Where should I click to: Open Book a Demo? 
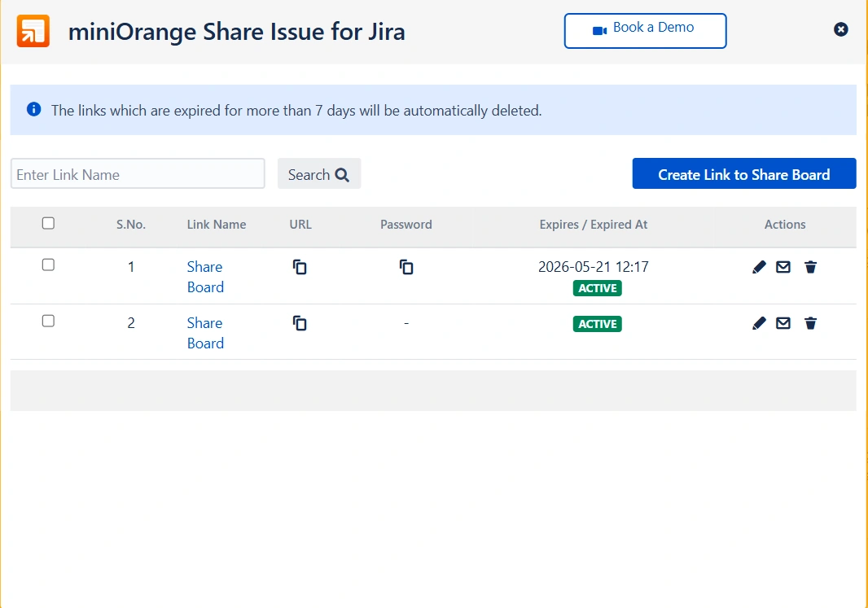(646, 31)
